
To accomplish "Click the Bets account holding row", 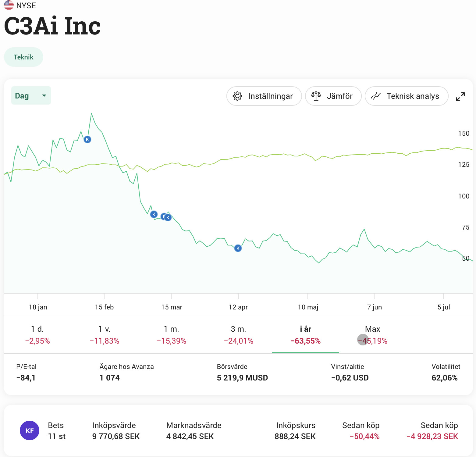I will pos(238,430).
